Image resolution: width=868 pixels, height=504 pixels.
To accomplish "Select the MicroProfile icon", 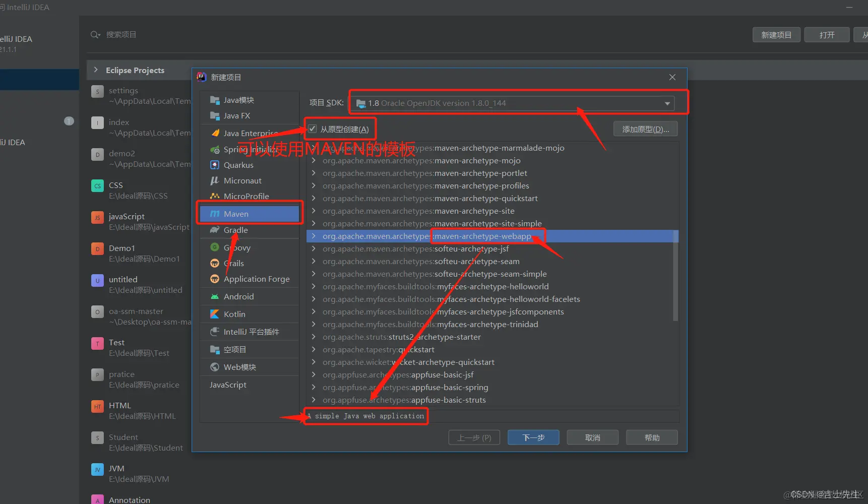I will pos(215,196).
